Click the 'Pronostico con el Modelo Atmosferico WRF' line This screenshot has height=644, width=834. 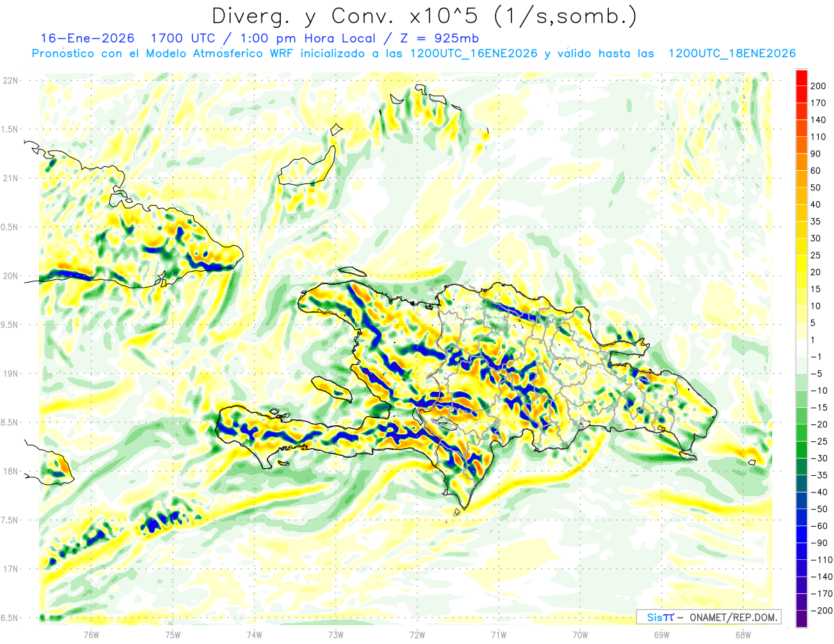tap(163, 53)
